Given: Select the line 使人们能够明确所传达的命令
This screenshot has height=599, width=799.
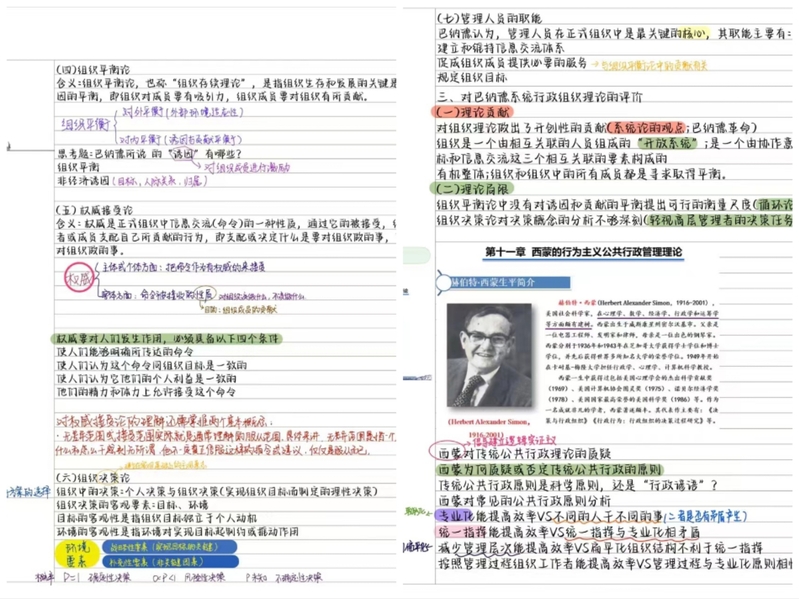Looking at the screenshot, I should (x=125, y=352).
